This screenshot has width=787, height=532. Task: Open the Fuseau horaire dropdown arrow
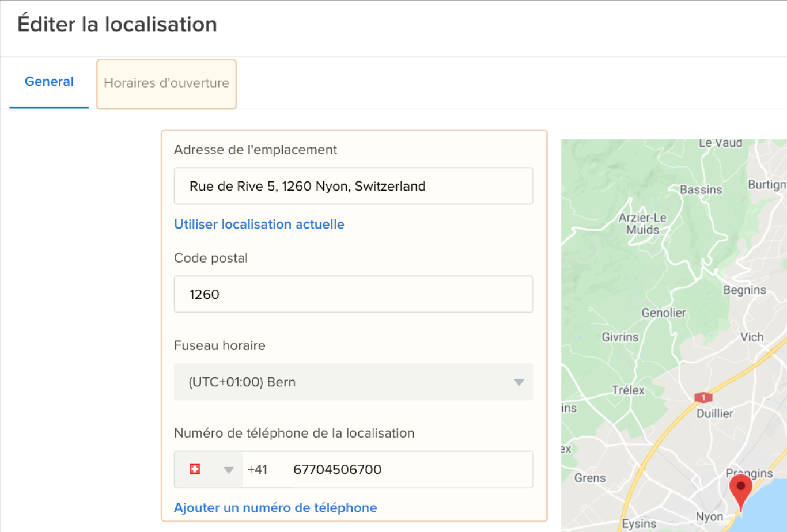tap(519, 382)
